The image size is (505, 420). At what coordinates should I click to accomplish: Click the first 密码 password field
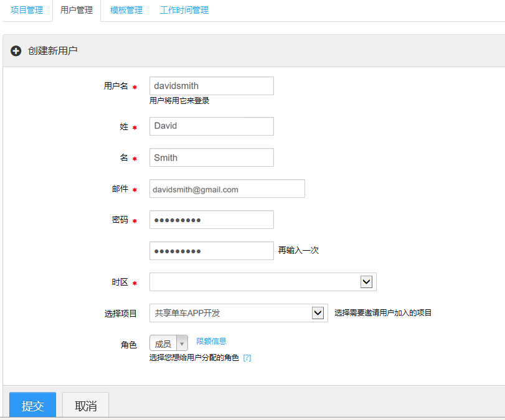(211, 220)
